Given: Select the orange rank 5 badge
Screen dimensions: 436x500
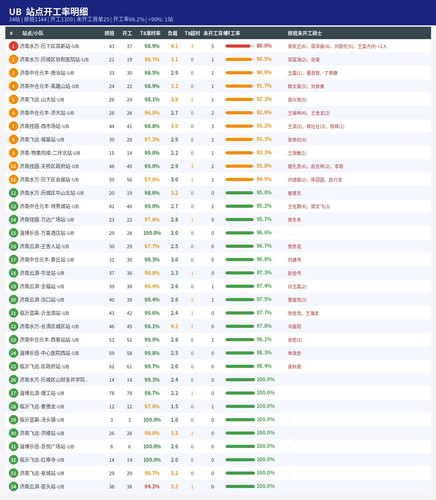Looking at the screenshot, I should tap(13, 99).
